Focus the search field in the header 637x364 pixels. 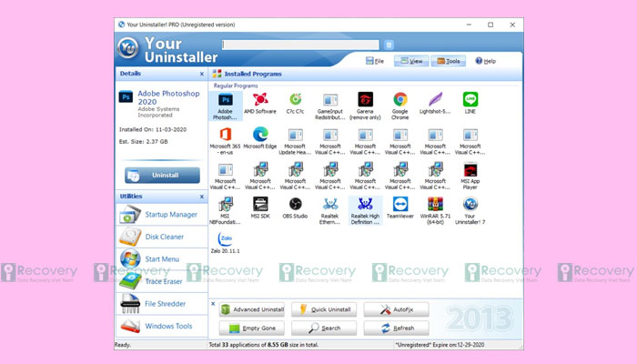point(300,45)
